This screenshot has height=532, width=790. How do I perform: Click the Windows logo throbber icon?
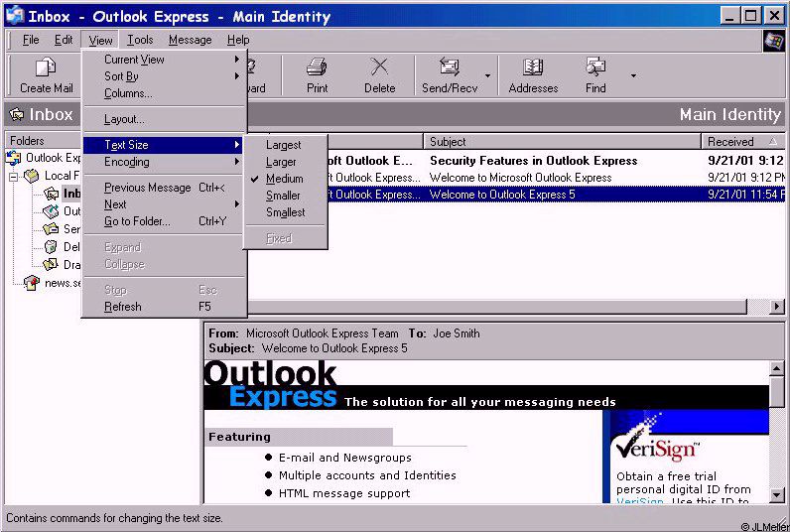(774, 41)
